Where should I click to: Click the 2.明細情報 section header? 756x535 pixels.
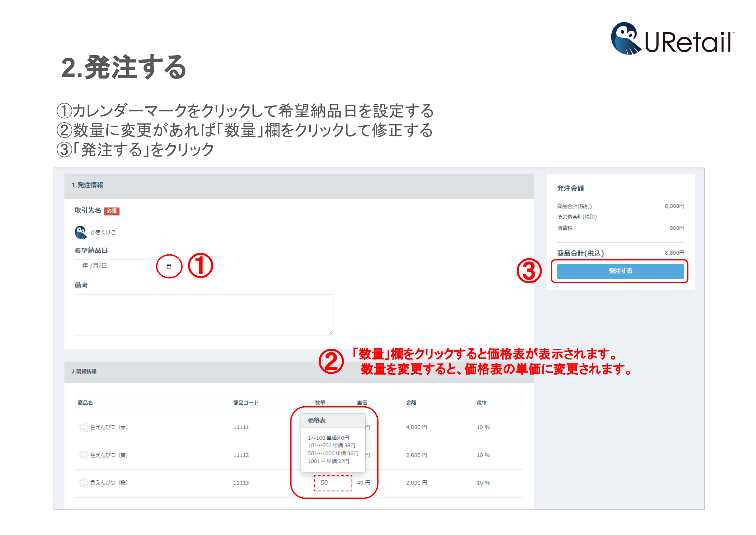tap(84, 371)
